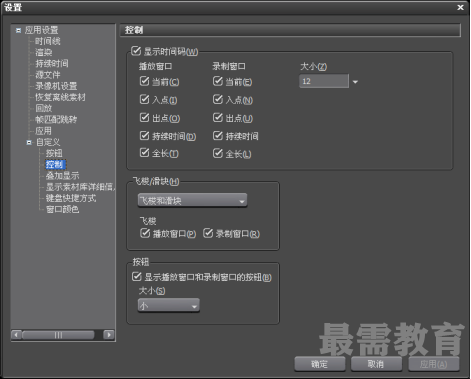
Task: Open the 按钮 大小(S) dropdown showing 小
Action: coord(169,306)
